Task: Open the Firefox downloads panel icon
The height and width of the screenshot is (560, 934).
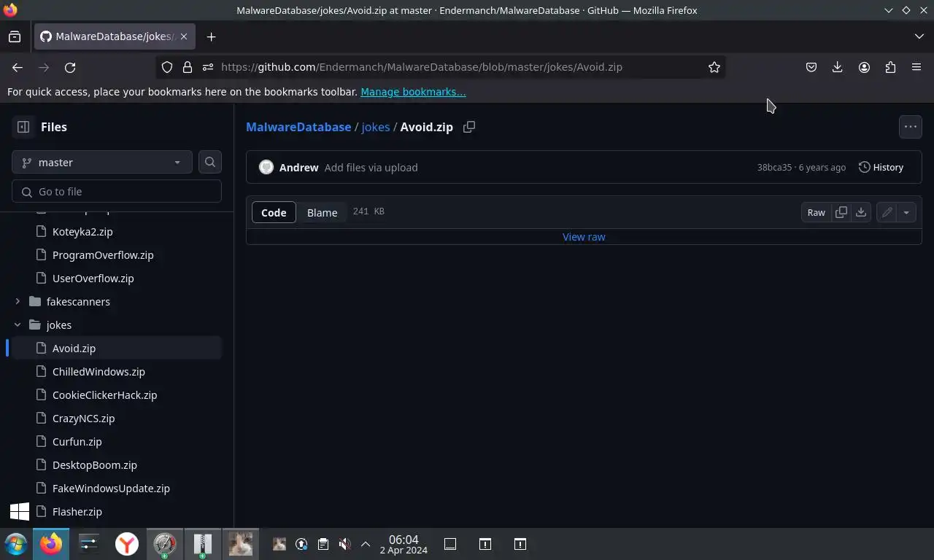Action: point(837,67)
